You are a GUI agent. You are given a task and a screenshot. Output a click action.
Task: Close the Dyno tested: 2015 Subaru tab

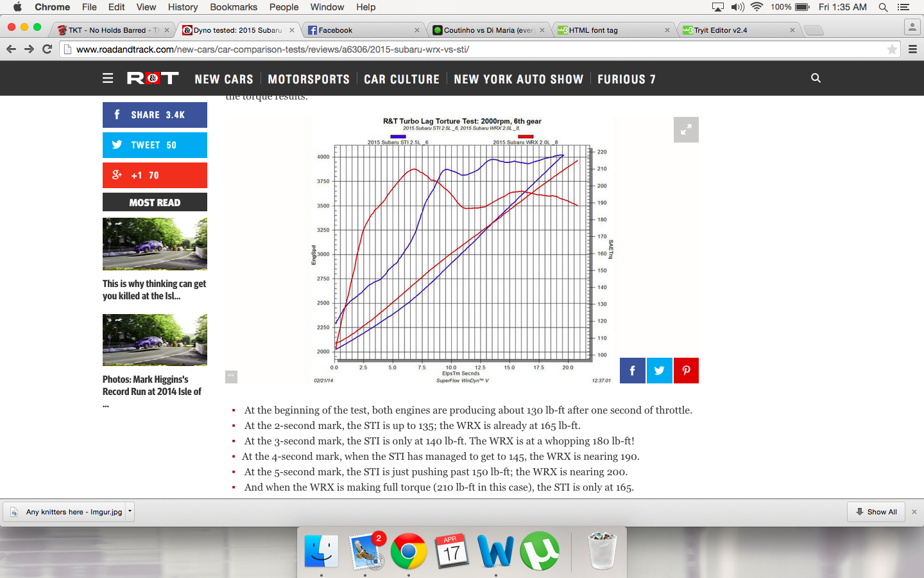click(x=292, y=30)
